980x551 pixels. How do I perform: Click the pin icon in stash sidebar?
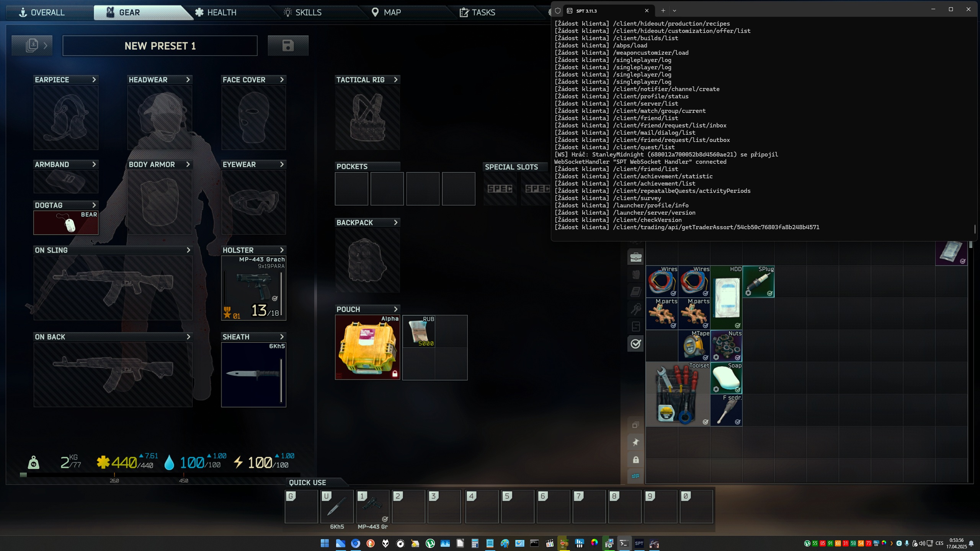click(x=635, y=442)
